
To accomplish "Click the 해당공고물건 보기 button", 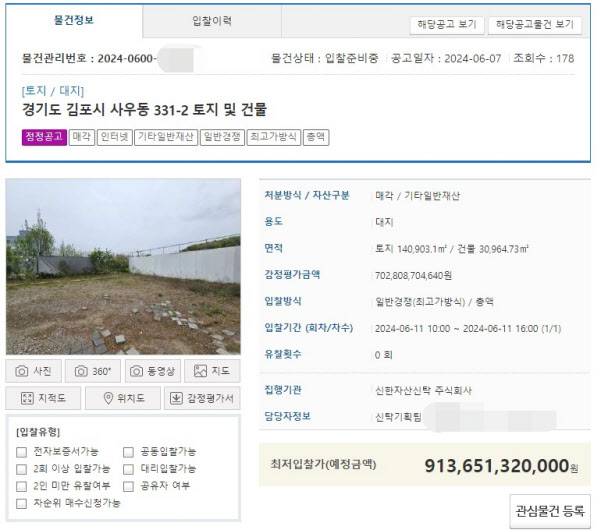I will (535, 25).
